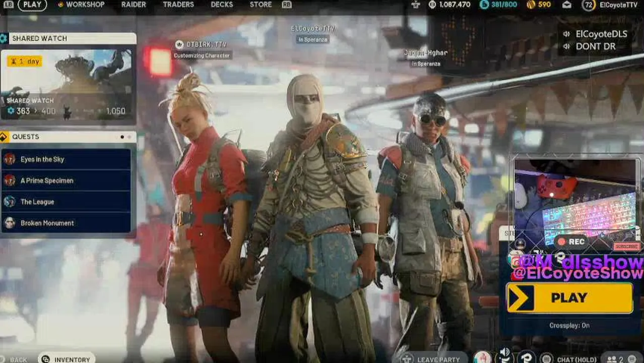Click the yellow PLAY button

tap(569, 298)
